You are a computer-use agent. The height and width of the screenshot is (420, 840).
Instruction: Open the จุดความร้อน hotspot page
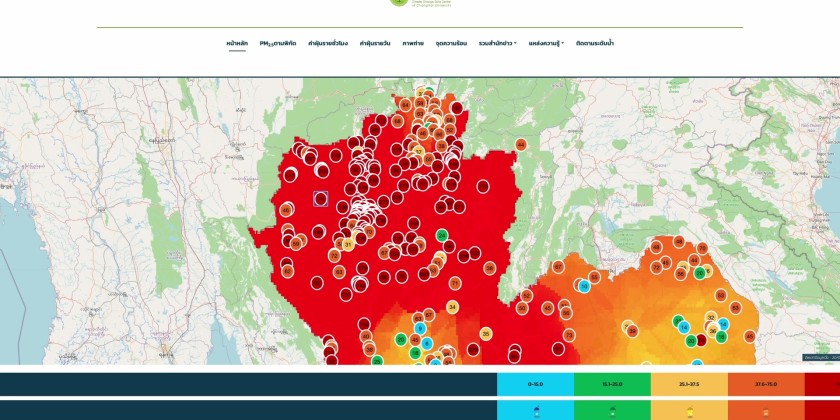tap(451, 44)
